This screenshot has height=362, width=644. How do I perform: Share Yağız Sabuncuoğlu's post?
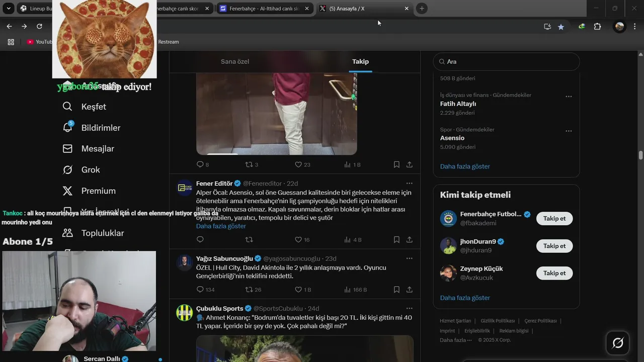[x=410, y=290]
